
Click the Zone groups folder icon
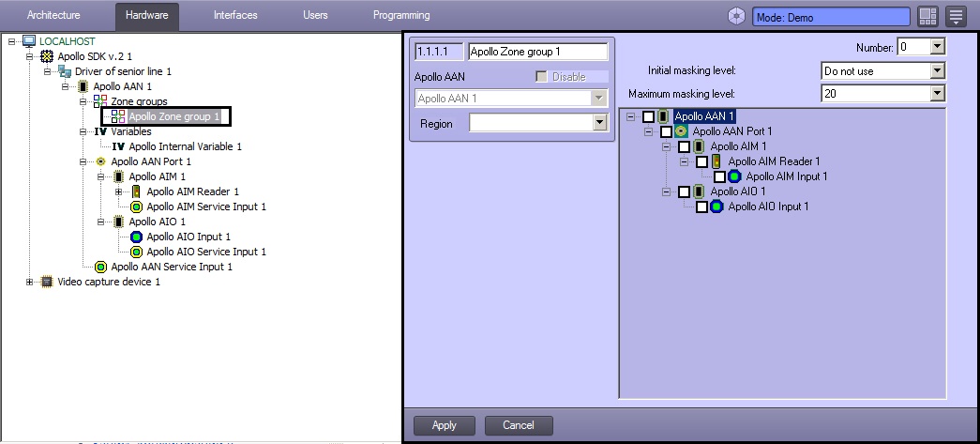[x=100, y=101]
